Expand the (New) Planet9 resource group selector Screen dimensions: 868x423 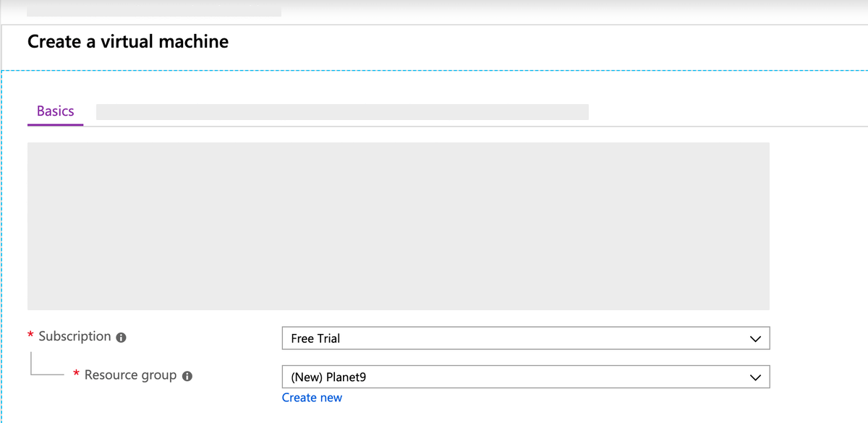(x=755, y=377)
